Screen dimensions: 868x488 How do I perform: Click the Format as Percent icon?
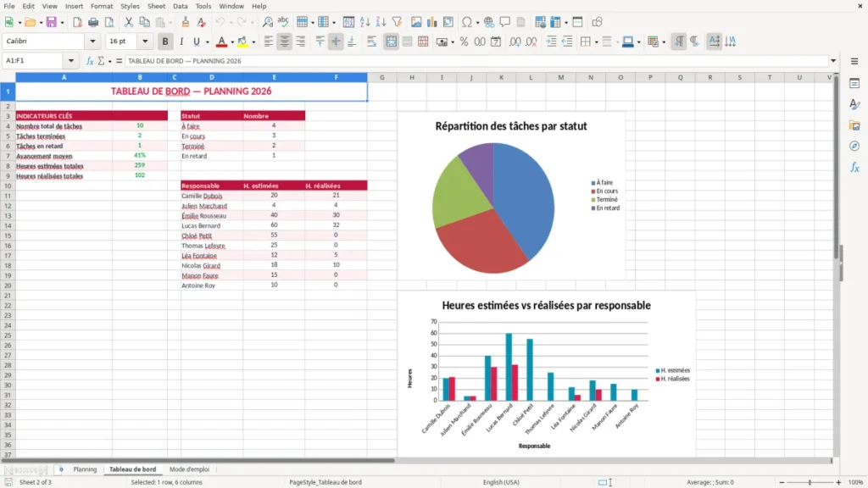[464, 42]
